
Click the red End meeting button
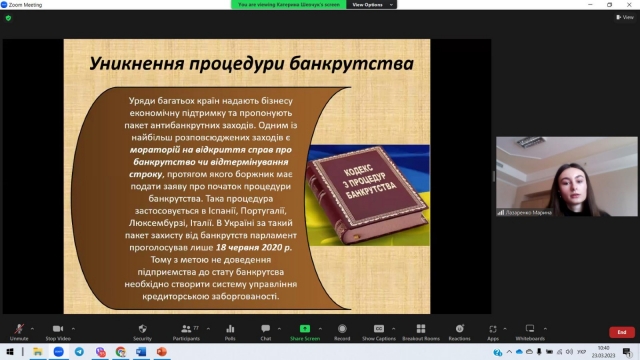tap(622, 332)
